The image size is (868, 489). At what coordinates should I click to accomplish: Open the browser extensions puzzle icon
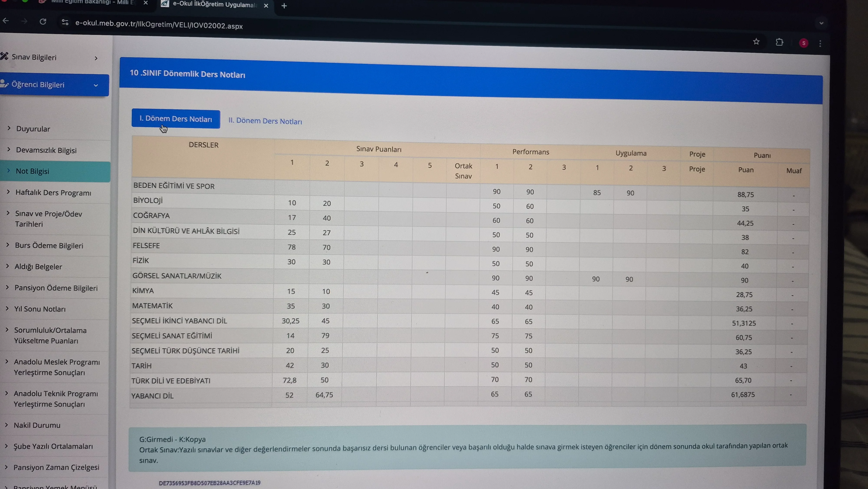point(779,42)
